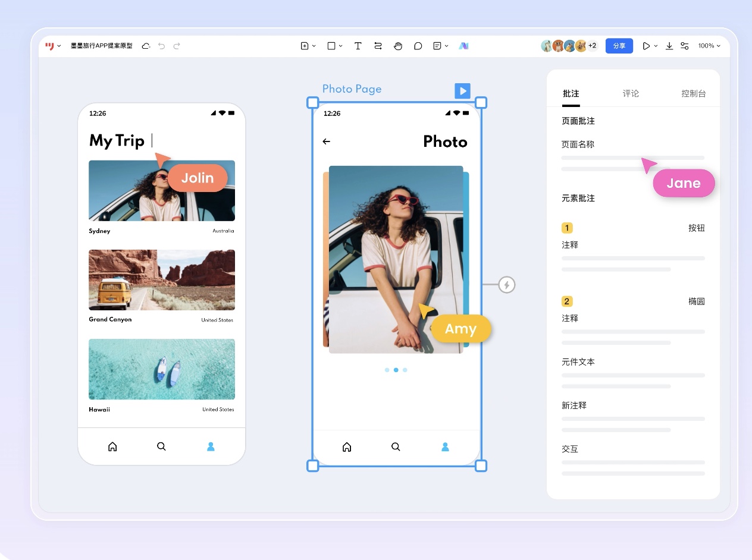Click the +2 more collaborators badge
This screenshot has height=560, width=752.
(592, 46)
